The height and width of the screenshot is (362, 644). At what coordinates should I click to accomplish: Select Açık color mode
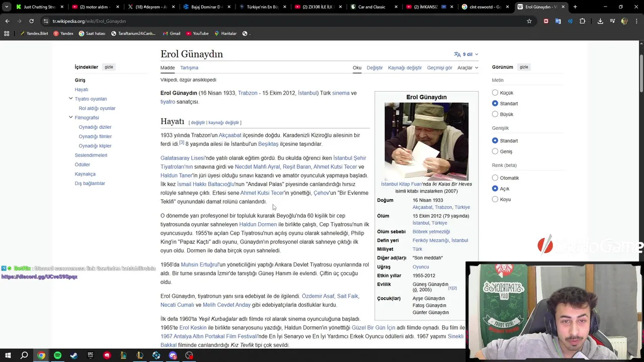[495, 189]
